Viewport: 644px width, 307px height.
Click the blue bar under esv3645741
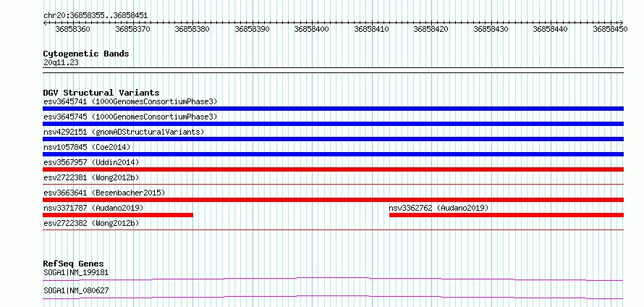tap(333, 109)
